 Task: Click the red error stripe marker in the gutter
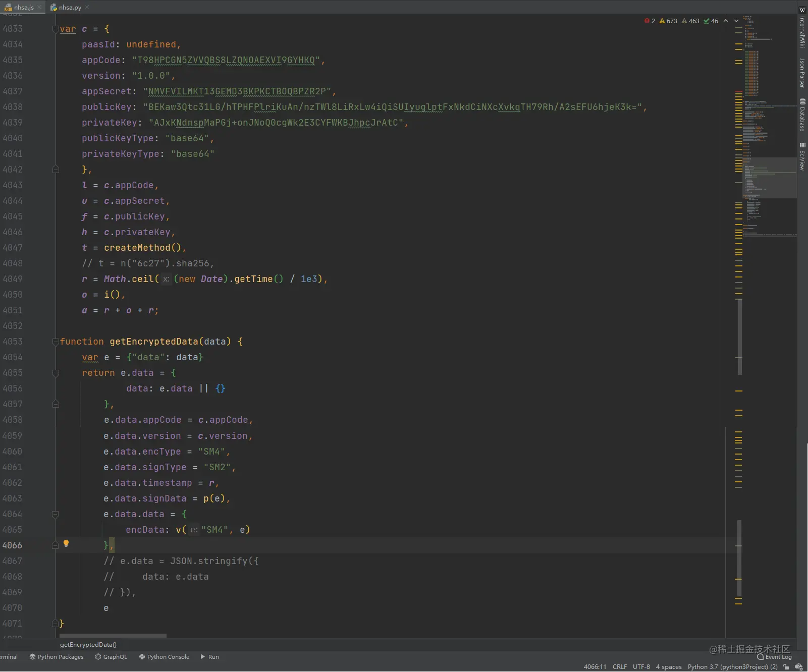pos(739,91)
